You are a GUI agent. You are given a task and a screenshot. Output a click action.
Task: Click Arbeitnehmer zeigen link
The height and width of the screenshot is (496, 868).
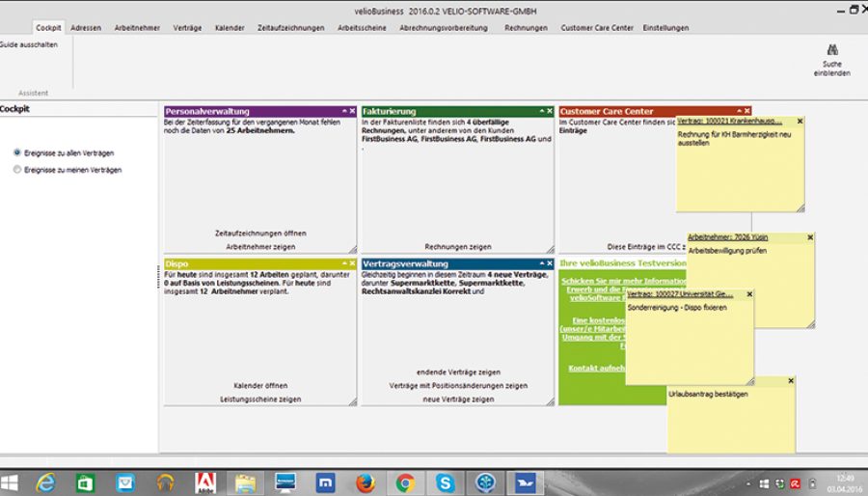pyautogui.click(x=260, y=247)
